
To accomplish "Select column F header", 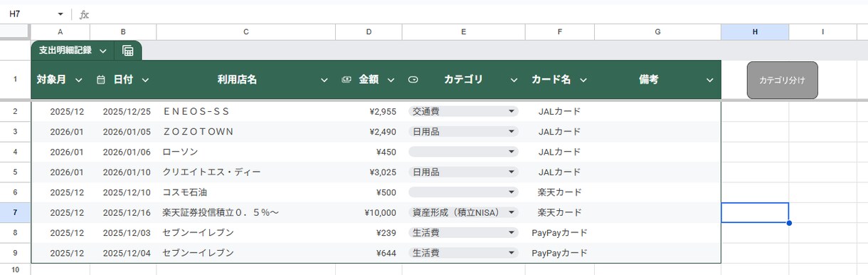I will coord(560,31).
